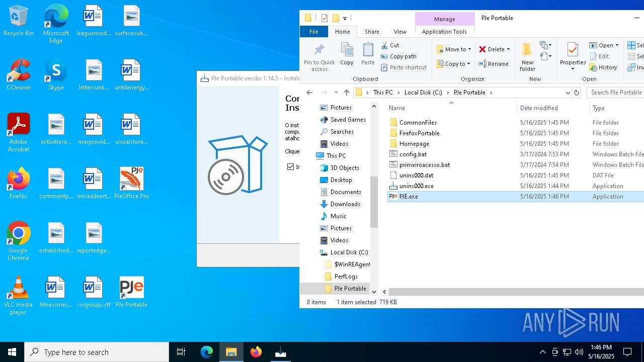Click the Manage contextual tab
This screenshot has height=362, width=644.
(x=445, y=19)
